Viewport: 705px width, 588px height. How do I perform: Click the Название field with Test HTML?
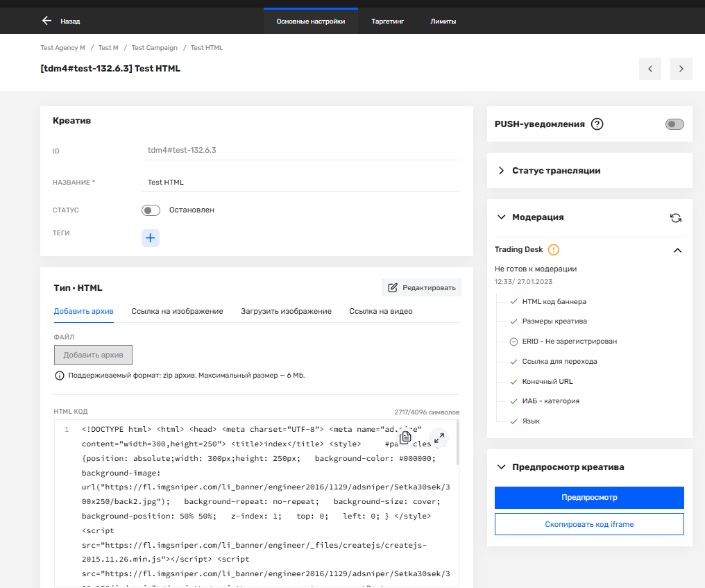point(300,182)
